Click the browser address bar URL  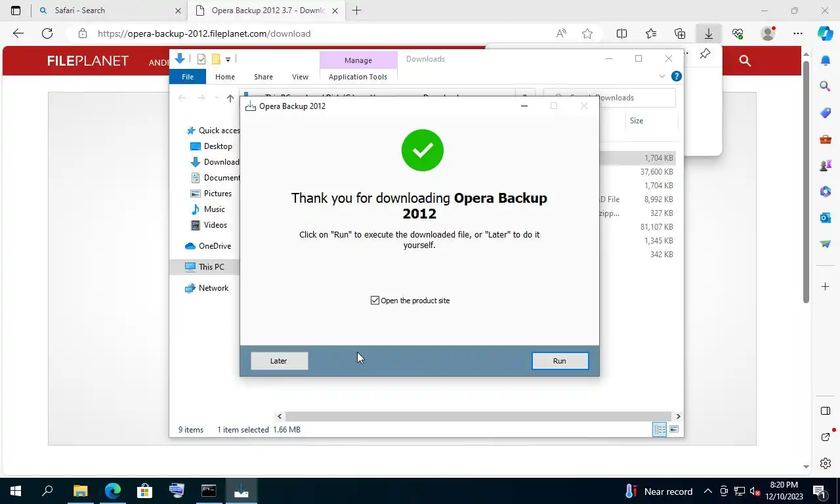204,33
